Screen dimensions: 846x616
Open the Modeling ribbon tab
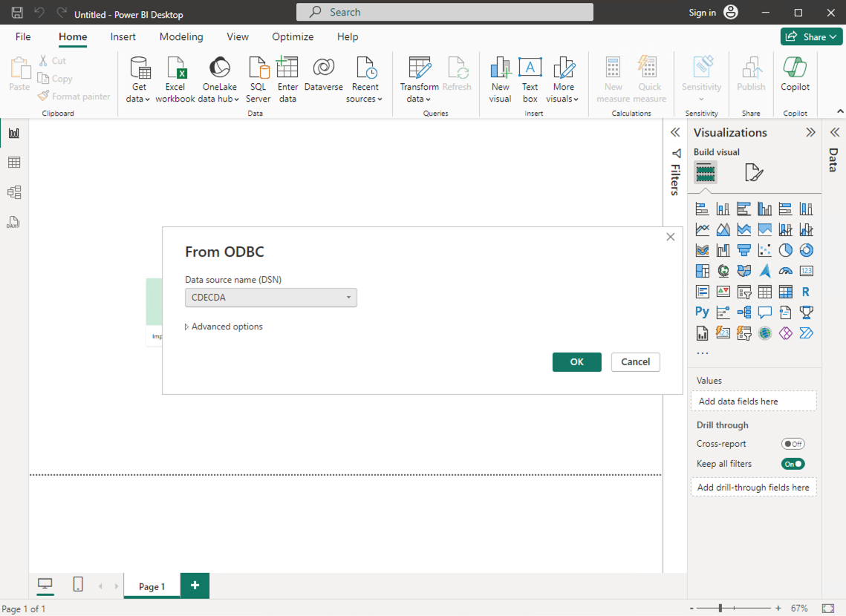click(x=181, y=36)
